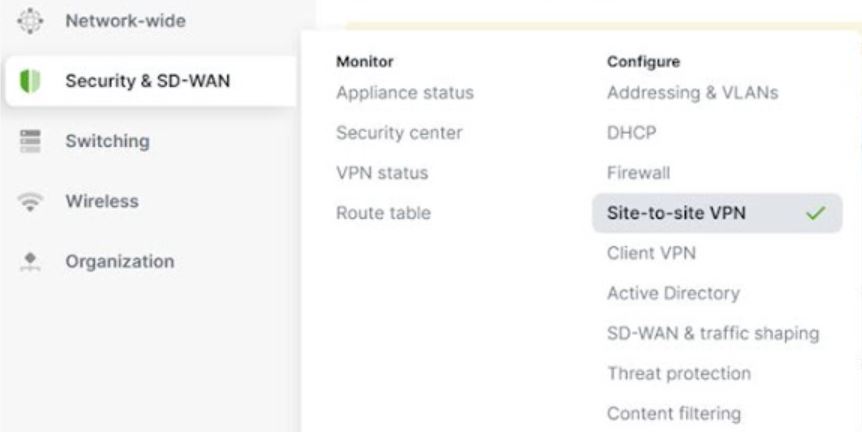Screen dimensions: 862x432
Task: Click the Wireless wifi icon
Action: pyautogui.click(x=29, y=201)
